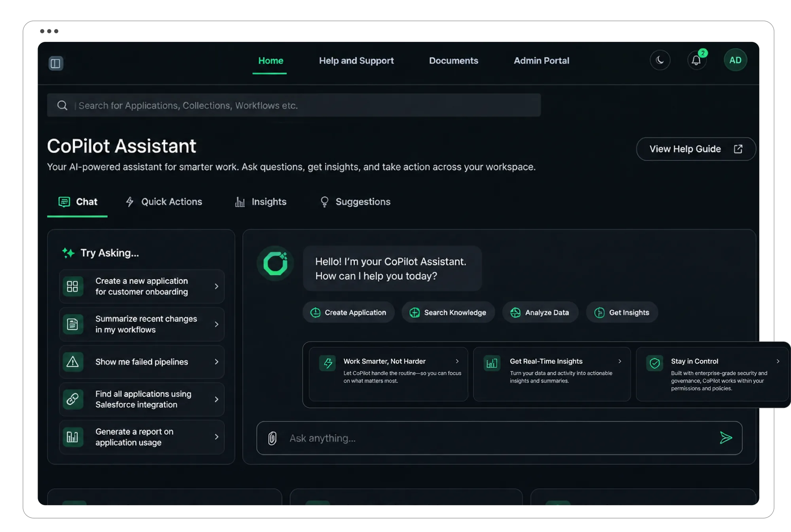Click the shield check icon on Stay in Control
The image size is (791, 532).
(x=655, y=363)
